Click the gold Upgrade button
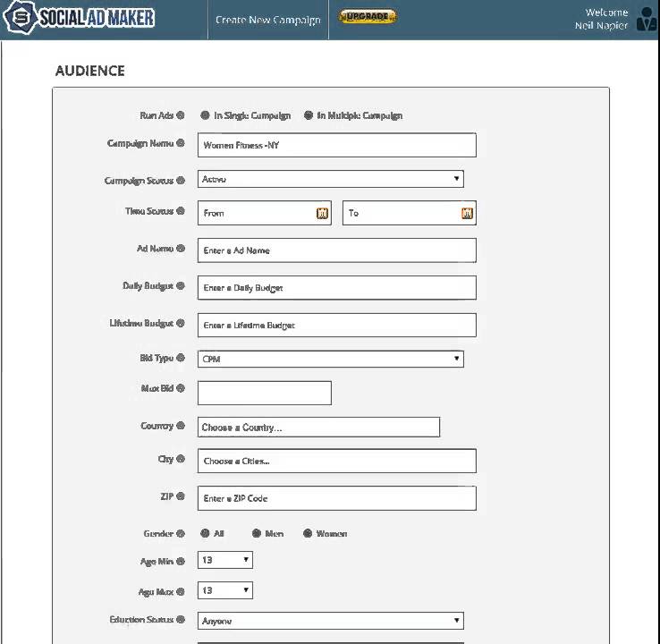The height and width of the screenshot is (644, 660). pyautogui.click(x=368, y=16)
